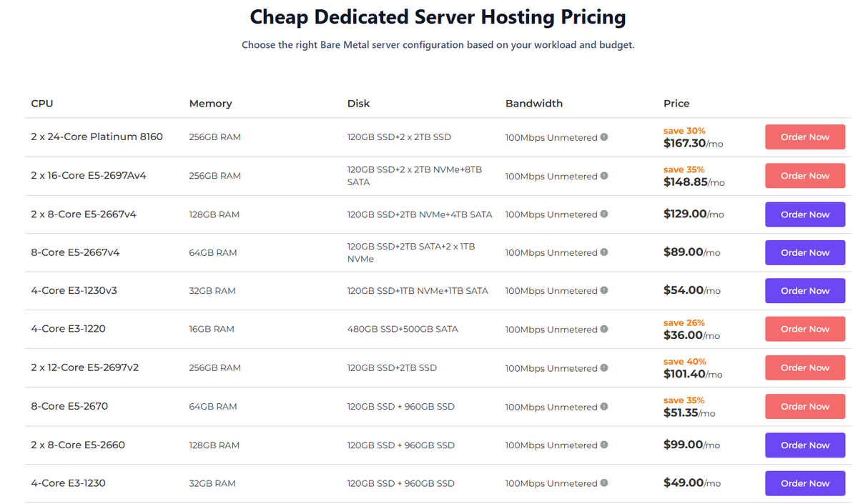Select the '8-Core E5-2670' CPU text
The image size is (858, 504).
(x=69, y=406)
